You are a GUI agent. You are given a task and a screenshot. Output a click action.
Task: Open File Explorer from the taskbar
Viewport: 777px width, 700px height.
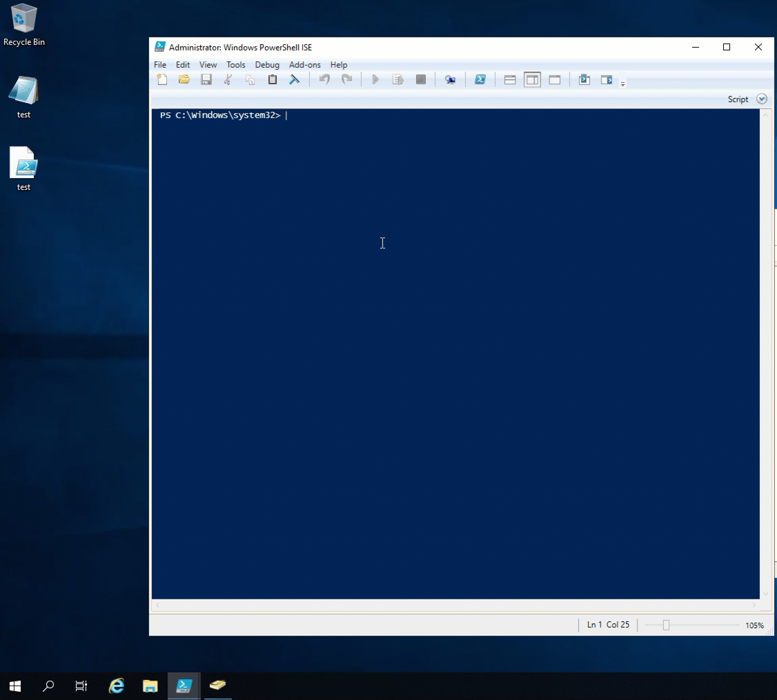click(x=150, y=686)
